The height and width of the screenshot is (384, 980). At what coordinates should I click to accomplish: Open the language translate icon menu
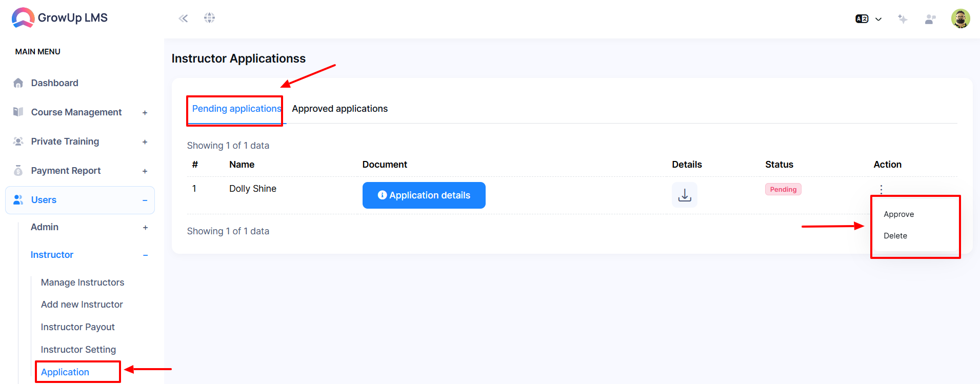[868, 19]
